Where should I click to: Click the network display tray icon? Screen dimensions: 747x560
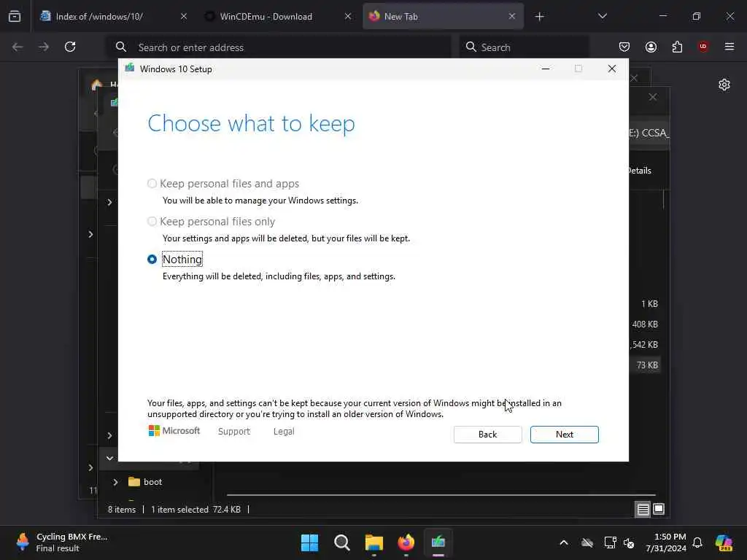[611, 542]
